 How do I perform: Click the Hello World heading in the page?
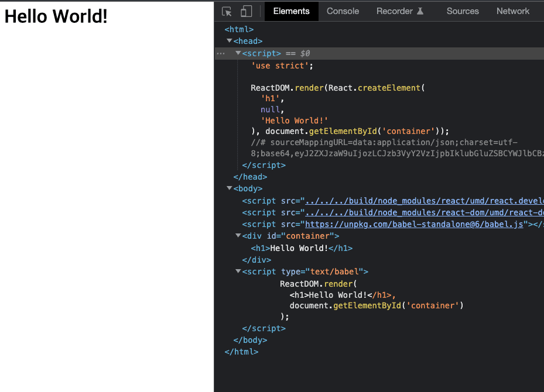point(56,16)
